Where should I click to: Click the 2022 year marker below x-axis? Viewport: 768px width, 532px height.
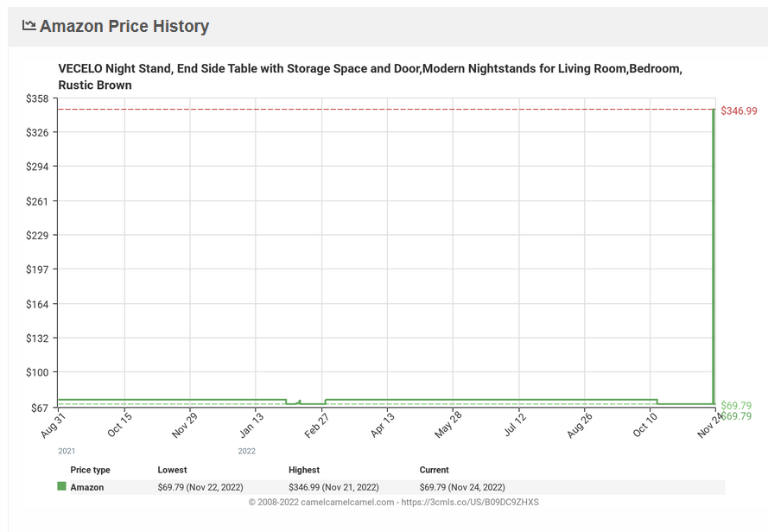[x=246, y=451]
